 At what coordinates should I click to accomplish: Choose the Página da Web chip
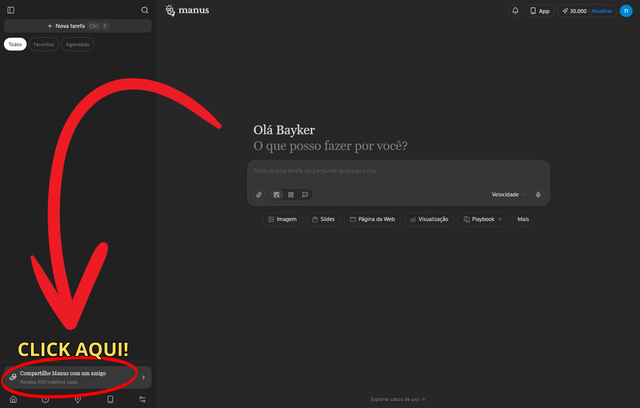(x=372, y=220)
